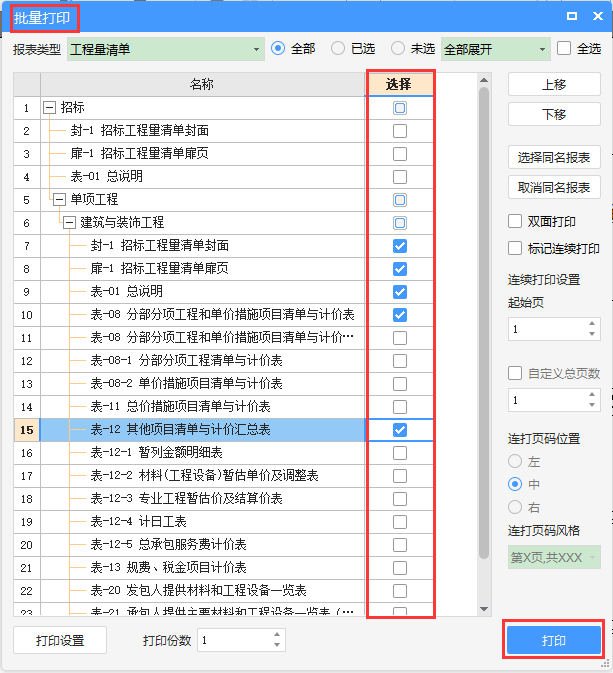Enable 标记连续打印 checkbox
The width and height of the screenshot is (613, 673).
pos(516,248)
